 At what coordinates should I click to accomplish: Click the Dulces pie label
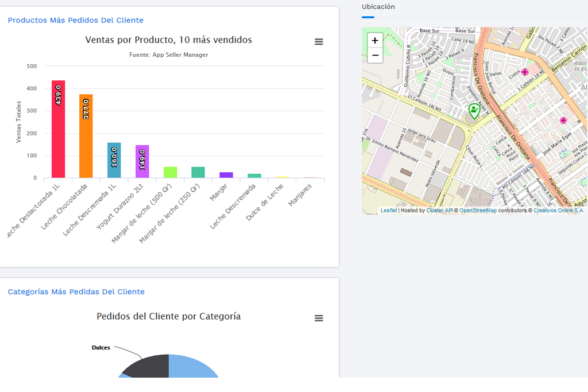click(101, 348)
